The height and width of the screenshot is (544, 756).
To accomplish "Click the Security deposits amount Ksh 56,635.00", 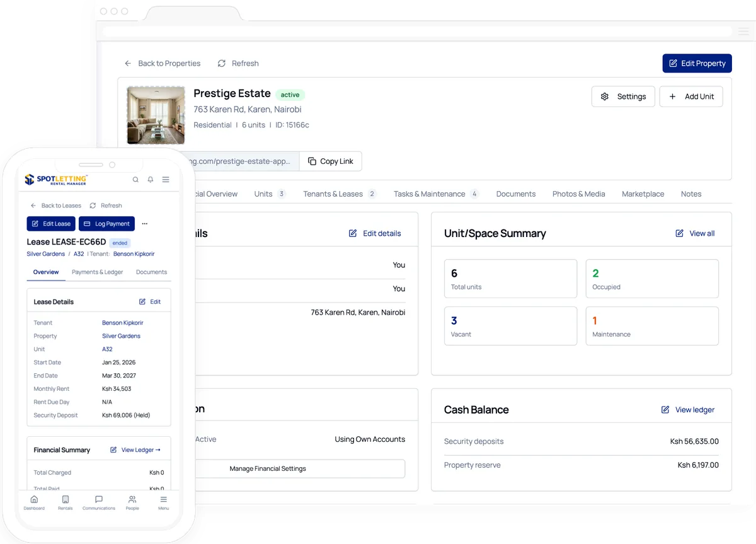I will (694, 441).
